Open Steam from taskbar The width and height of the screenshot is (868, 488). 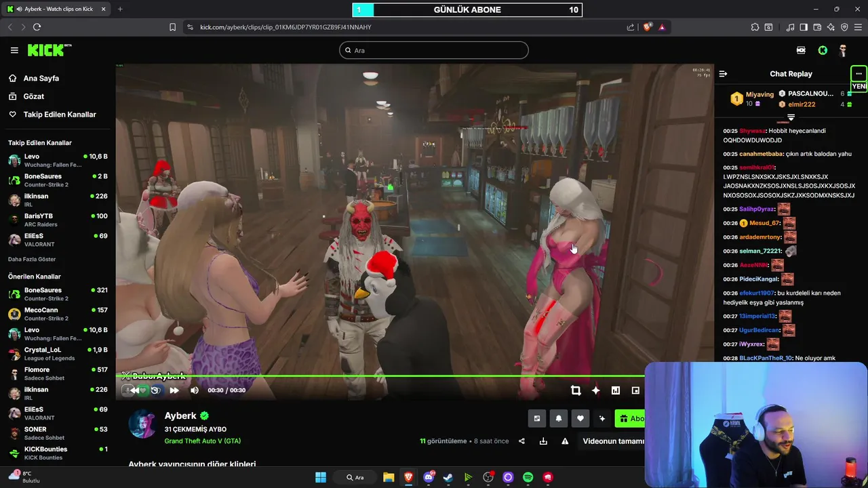click(x=448, y=477)
